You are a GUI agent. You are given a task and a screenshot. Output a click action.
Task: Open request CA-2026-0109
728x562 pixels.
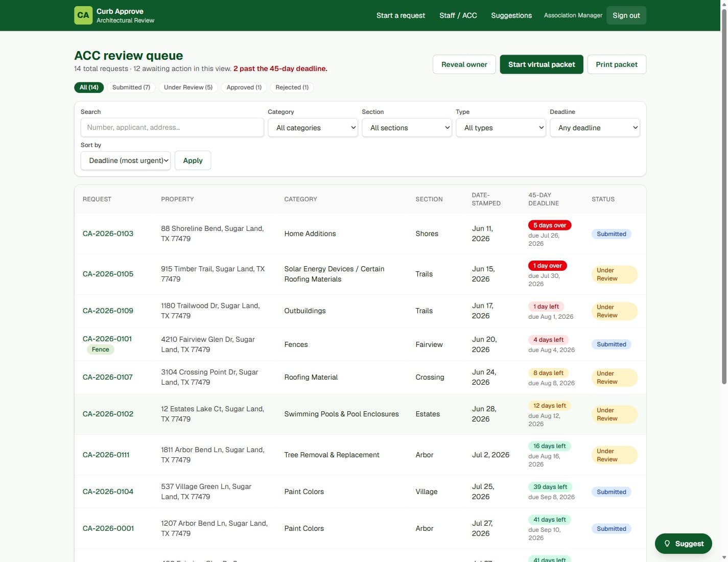108,311
